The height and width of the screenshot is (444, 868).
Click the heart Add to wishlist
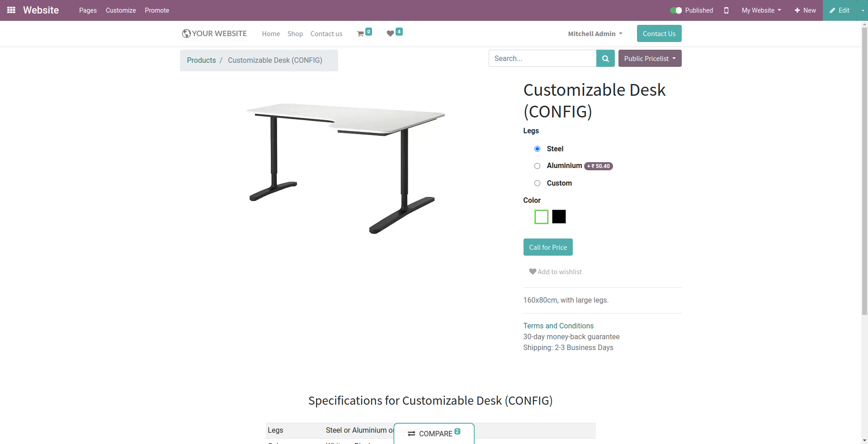point(555,271)
